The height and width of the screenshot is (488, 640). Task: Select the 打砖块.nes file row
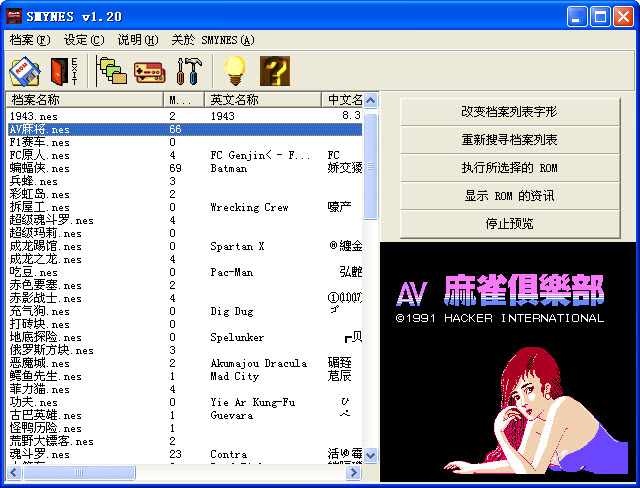tap(184, 324)
